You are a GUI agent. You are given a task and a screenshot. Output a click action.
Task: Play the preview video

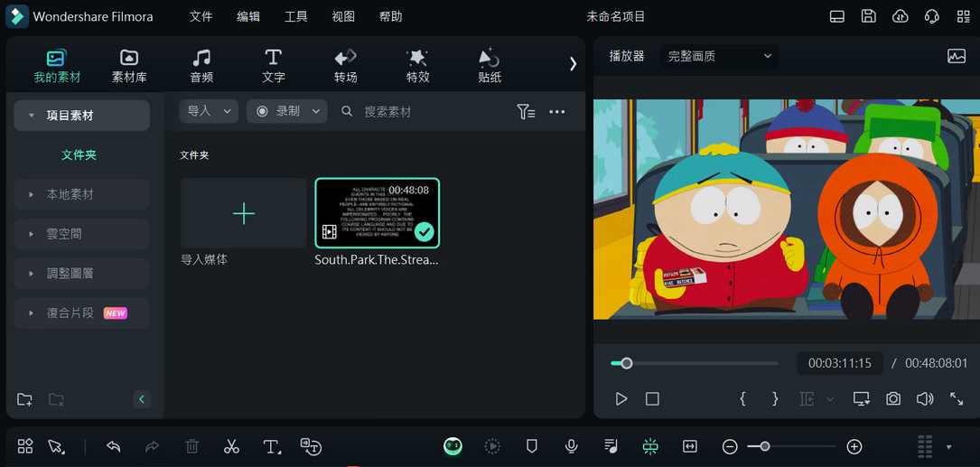tap(621, 399)
